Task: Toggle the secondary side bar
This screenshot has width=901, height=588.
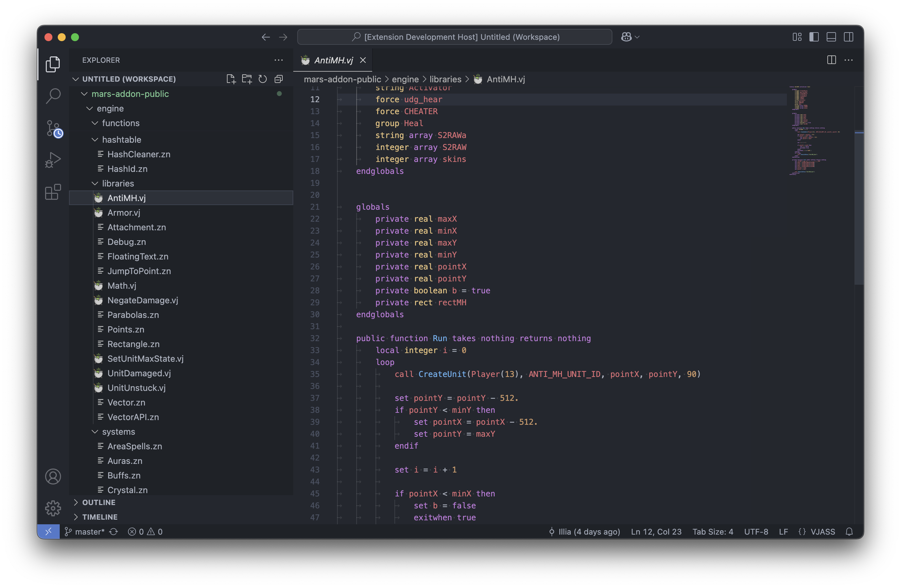Action: pyautogui.click(x=848, y=37)
